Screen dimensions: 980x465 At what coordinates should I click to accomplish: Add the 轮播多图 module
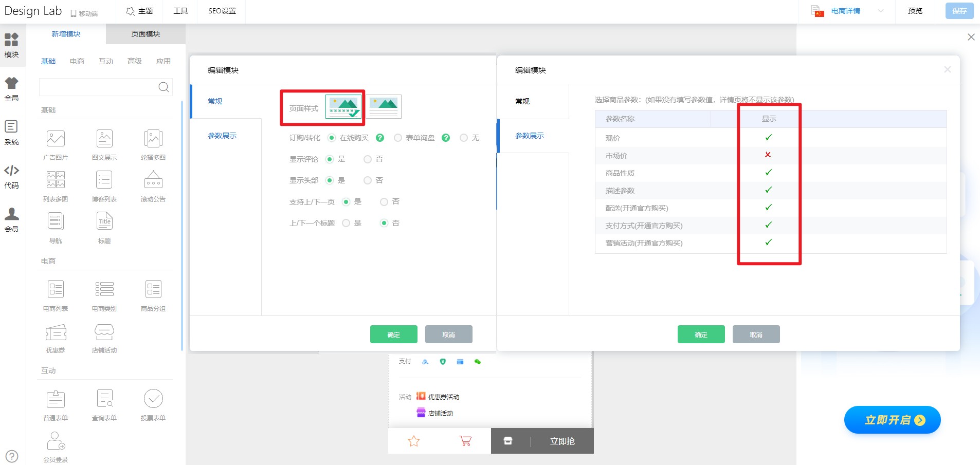tap(153, 145)
